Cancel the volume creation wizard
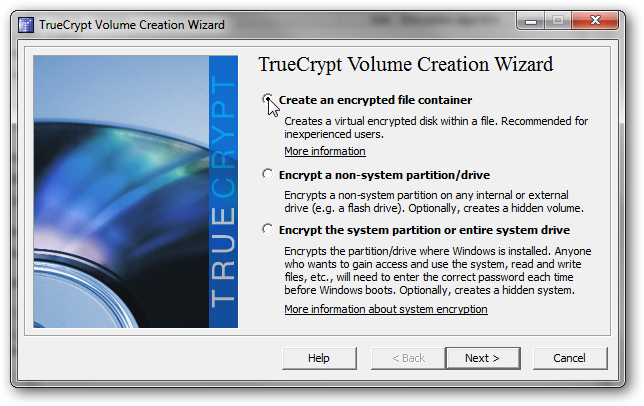Viewport: 644px width, 406px height. coord(570,358)
